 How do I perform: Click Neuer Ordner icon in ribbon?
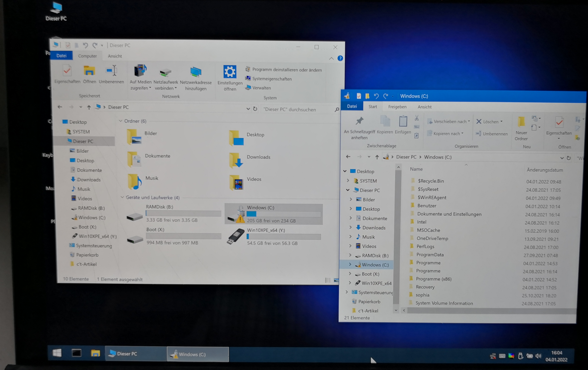(x=521, y=122)
